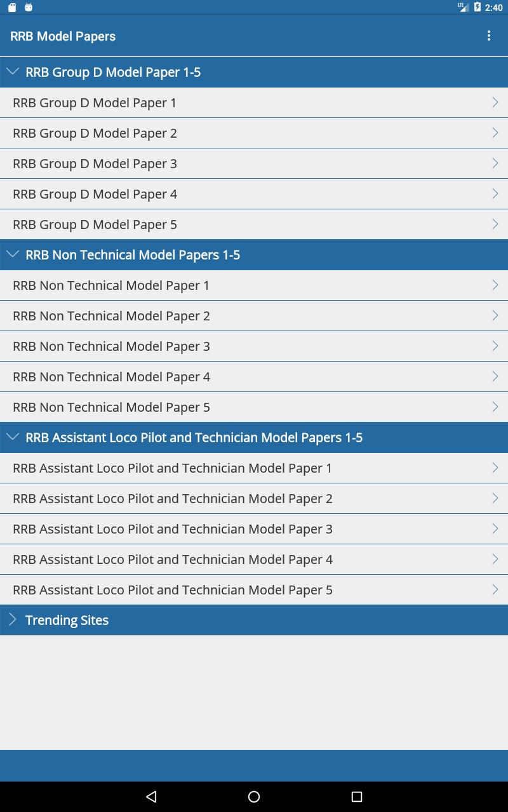Expand the Trending Sites section
Image resolution: width=508 pixels, height=812 pixels.
(x=254, y=620)
